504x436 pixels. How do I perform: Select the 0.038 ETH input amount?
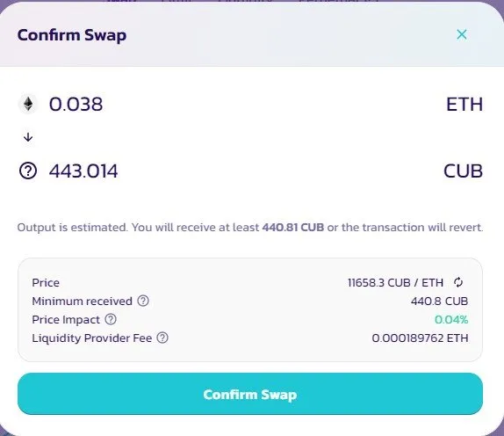tap(76, 105)
